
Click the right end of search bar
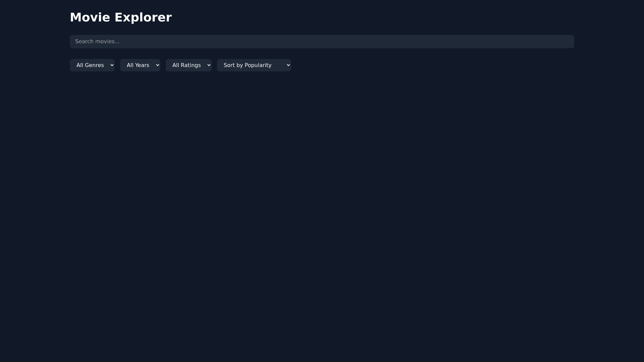(567, 42)
